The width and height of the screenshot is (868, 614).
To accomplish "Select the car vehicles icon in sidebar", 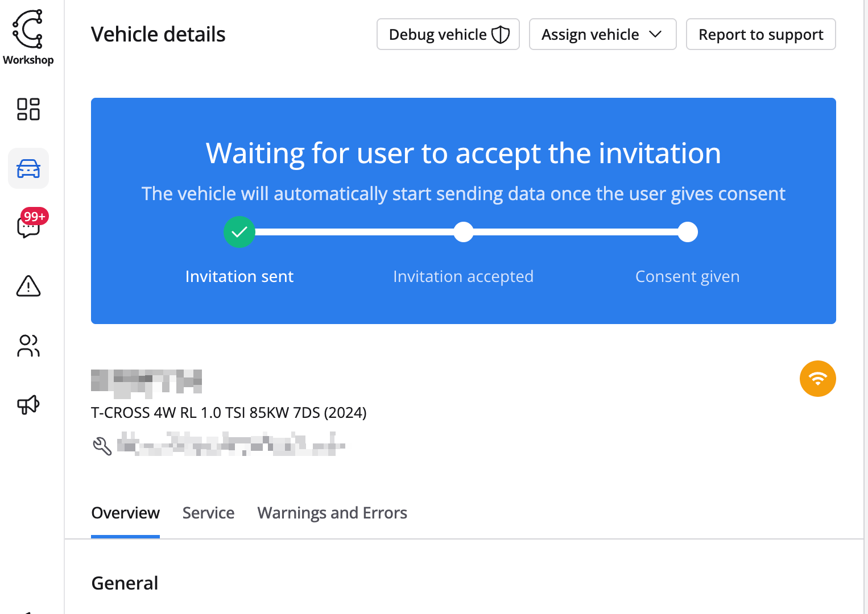I will point(28,169).
